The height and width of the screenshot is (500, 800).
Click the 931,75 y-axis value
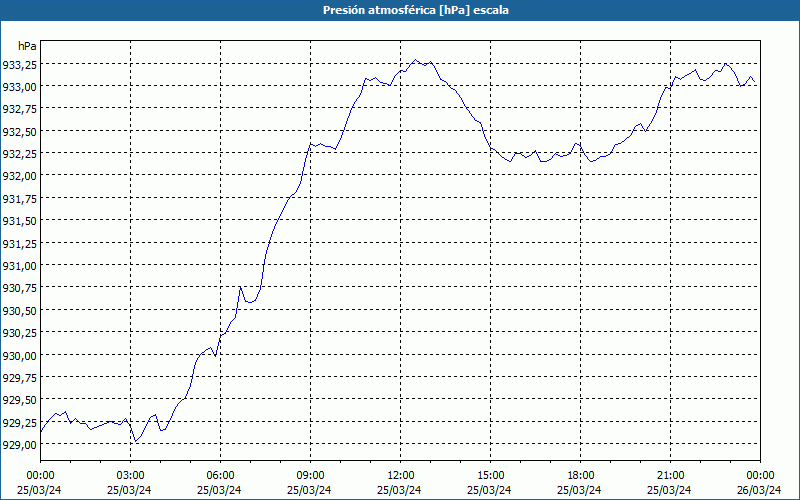(19, 199)
